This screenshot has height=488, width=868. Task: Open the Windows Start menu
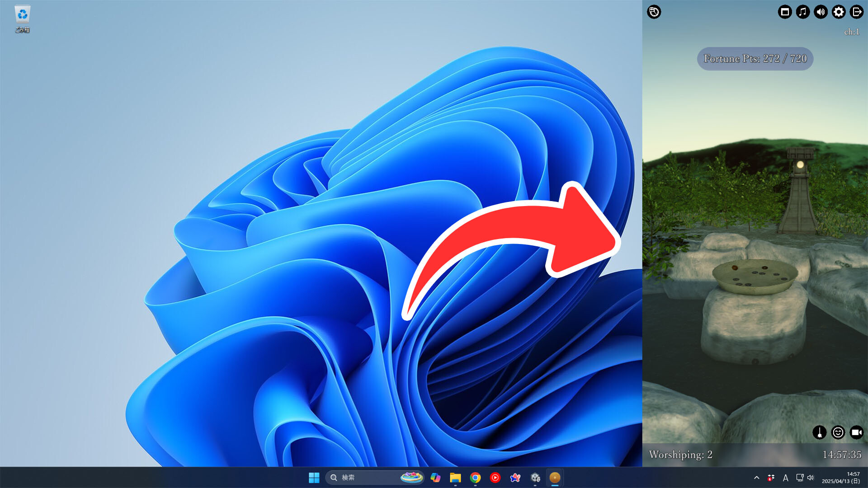pos(315,478)
